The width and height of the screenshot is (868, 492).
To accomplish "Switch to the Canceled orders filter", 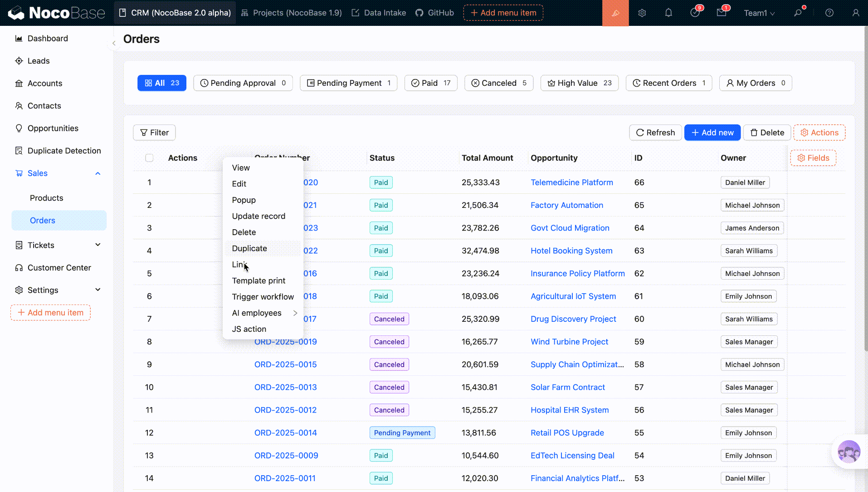I will pyautogui.click(x=498, y=83).
